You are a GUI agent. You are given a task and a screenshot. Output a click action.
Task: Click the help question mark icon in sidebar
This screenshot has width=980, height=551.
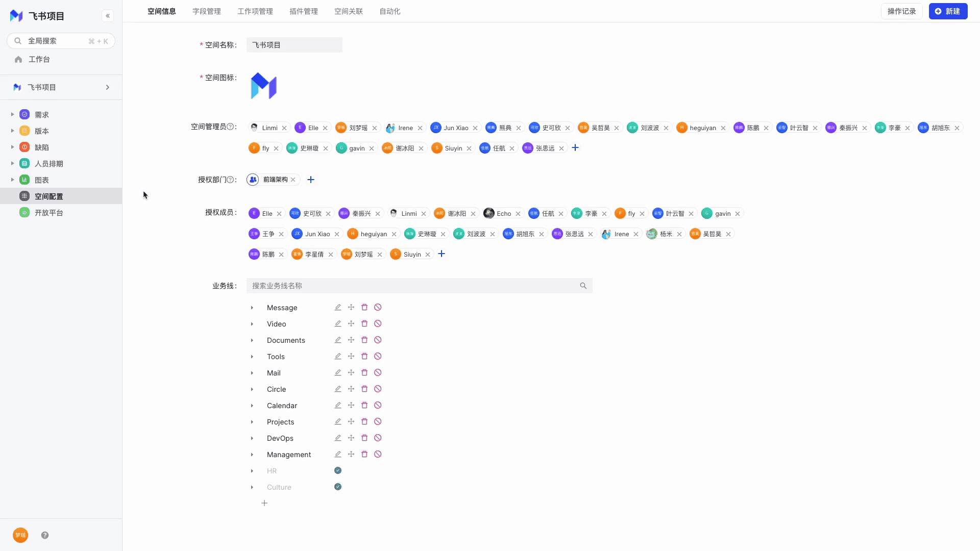click(45, 535)
